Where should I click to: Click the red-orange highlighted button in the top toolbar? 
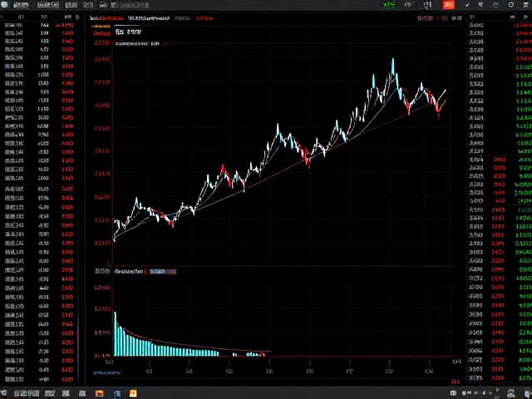coord(449,5)
